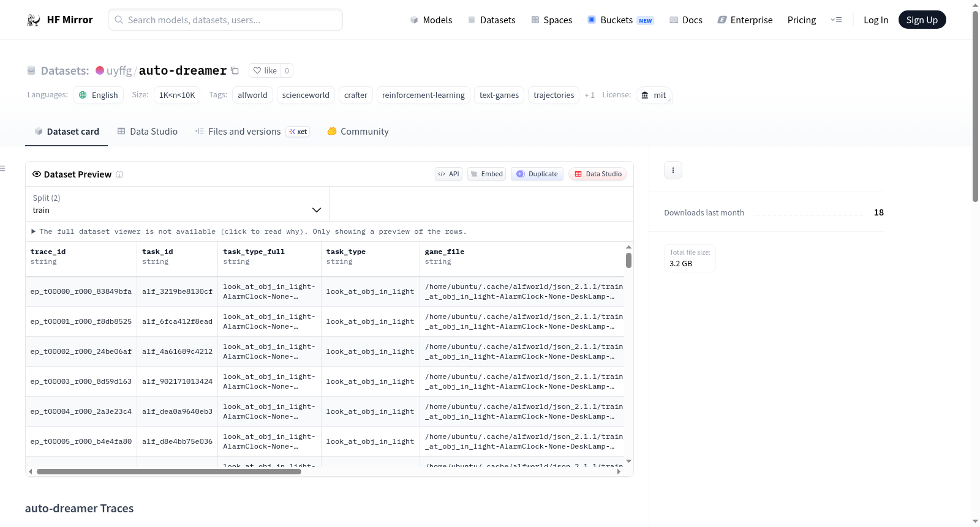Select the trajectories tag
980x527 pixels.
click(554, 95)
